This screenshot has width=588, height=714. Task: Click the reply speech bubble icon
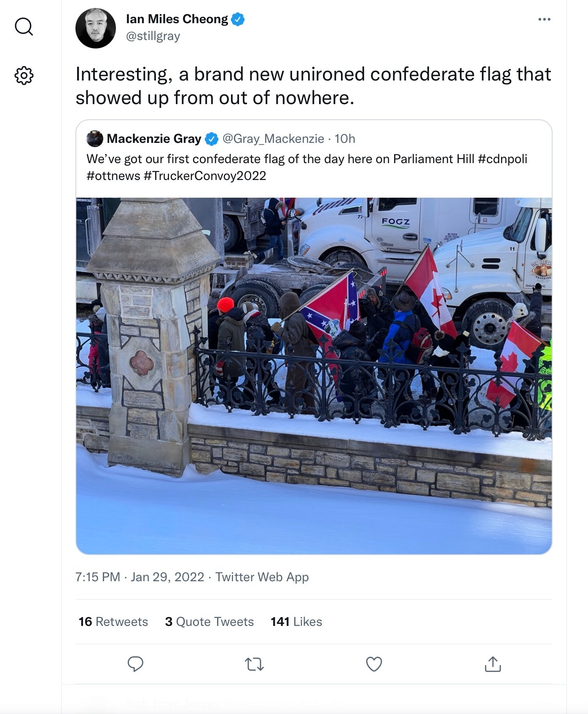[135, 664]
